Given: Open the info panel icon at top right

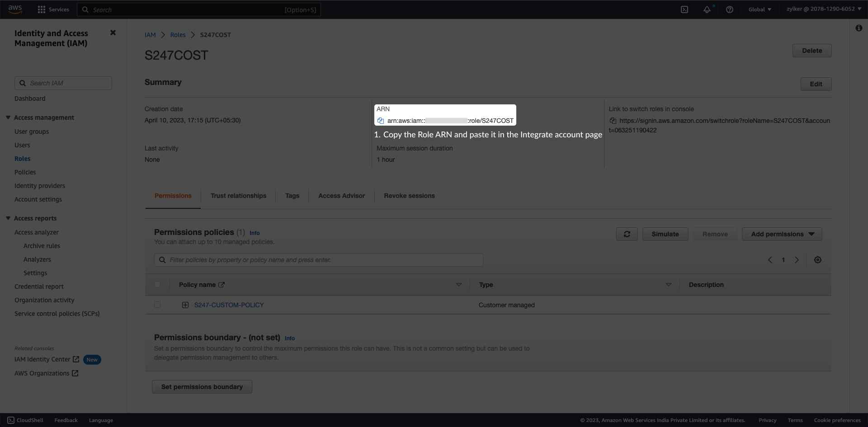Looking at the screenshot, I should 859,28.
